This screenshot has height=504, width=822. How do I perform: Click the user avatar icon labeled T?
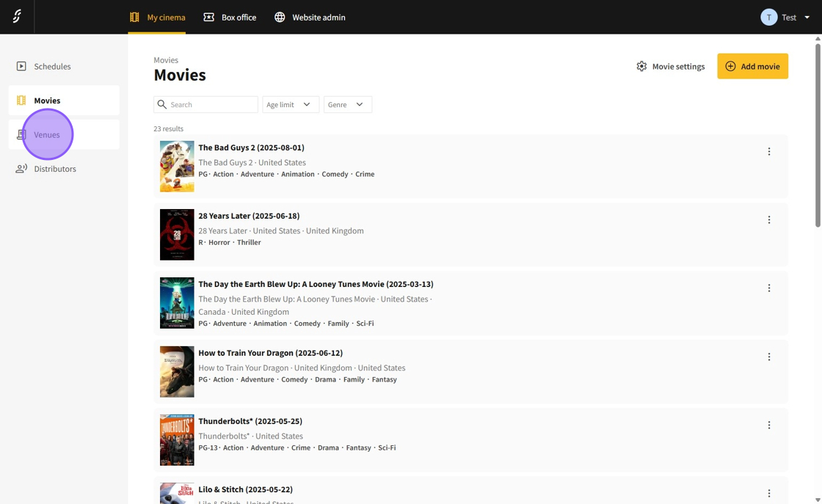point(768,17)
